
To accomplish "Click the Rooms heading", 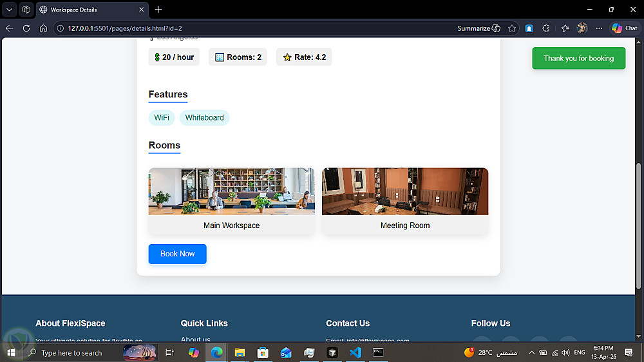I will coord(164,145).
